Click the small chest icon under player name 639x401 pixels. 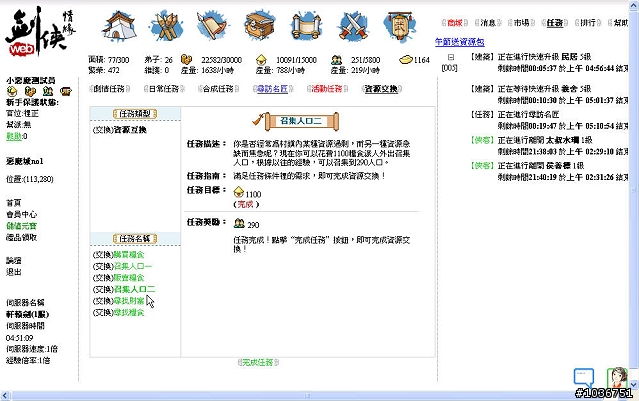point(66,91)
